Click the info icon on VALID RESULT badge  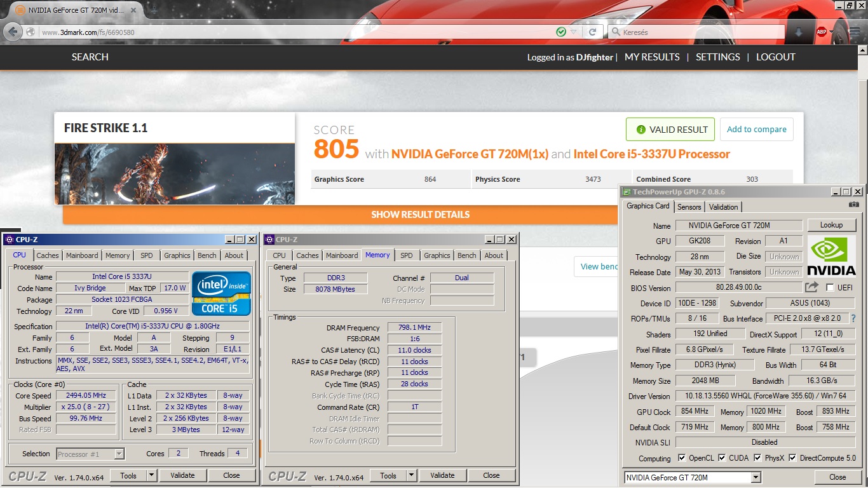[x=641, y=130]
